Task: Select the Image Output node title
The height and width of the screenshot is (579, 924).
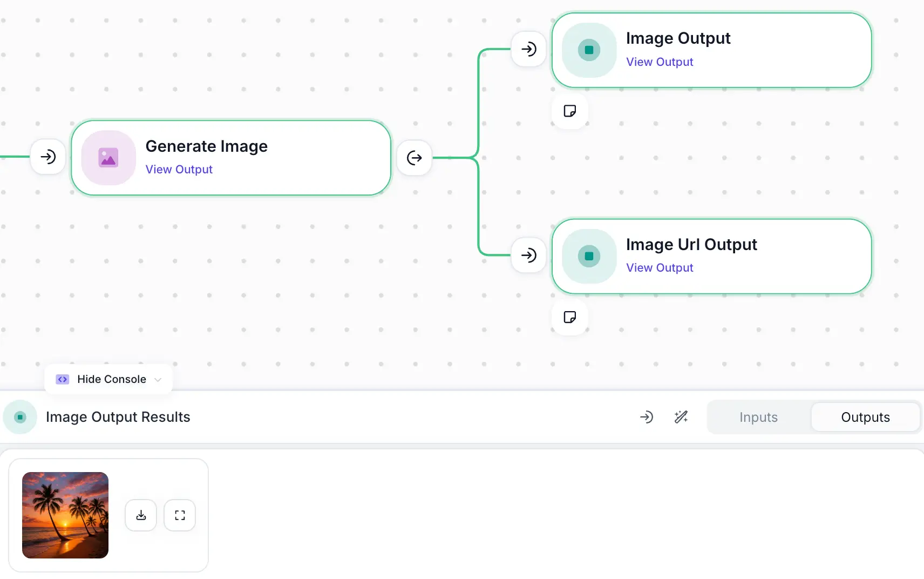Action: coord(678,38)
